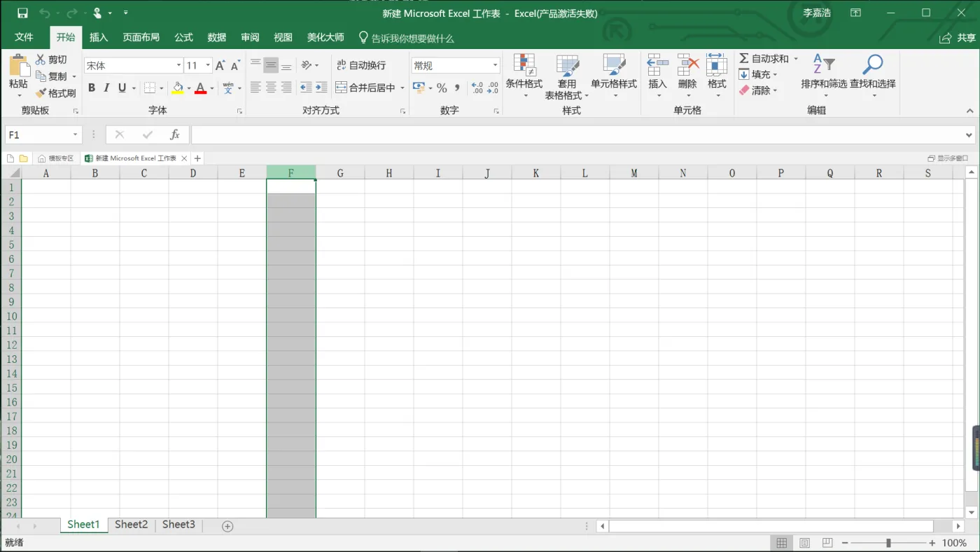Screen dimensions: 980x552
Task: Click font color red A swatch
Action: pyautogui.click(x=200, y=88)
